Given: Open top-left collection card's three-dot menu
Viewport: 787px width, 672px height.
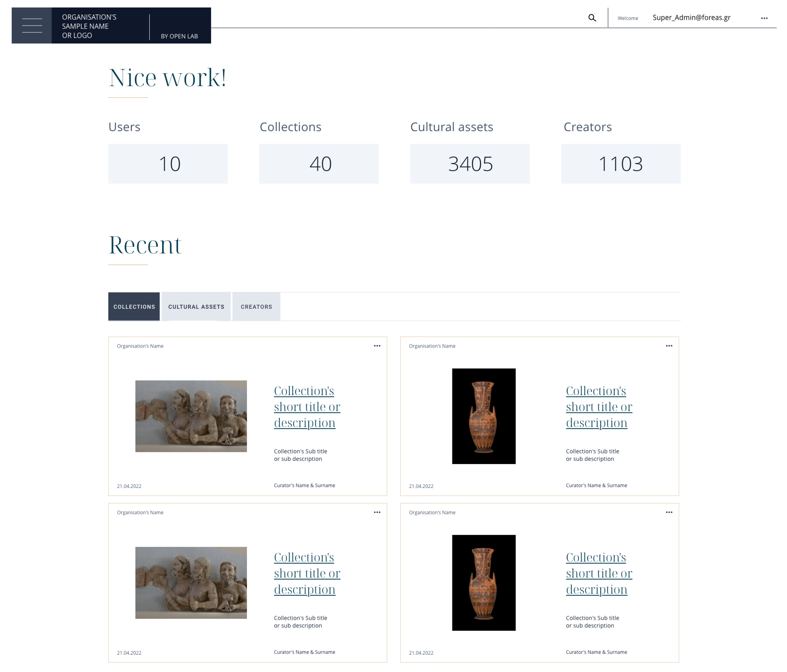Looking at the screenshot, I should (377, 346).
